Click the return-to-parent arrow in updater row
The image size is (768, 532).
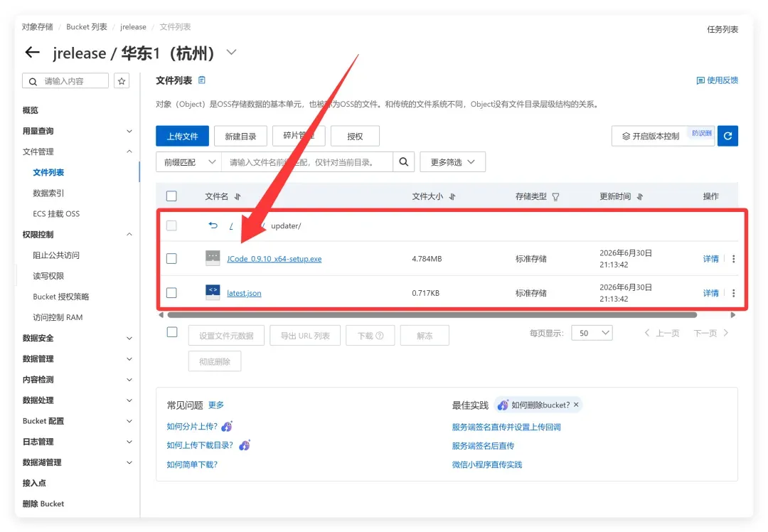tap(213, 225)
